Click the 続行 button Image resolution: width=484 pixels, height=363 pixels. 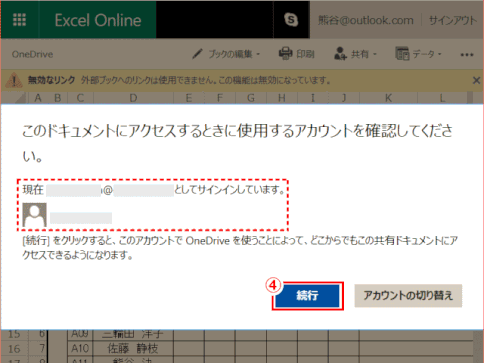coord(307,296)
